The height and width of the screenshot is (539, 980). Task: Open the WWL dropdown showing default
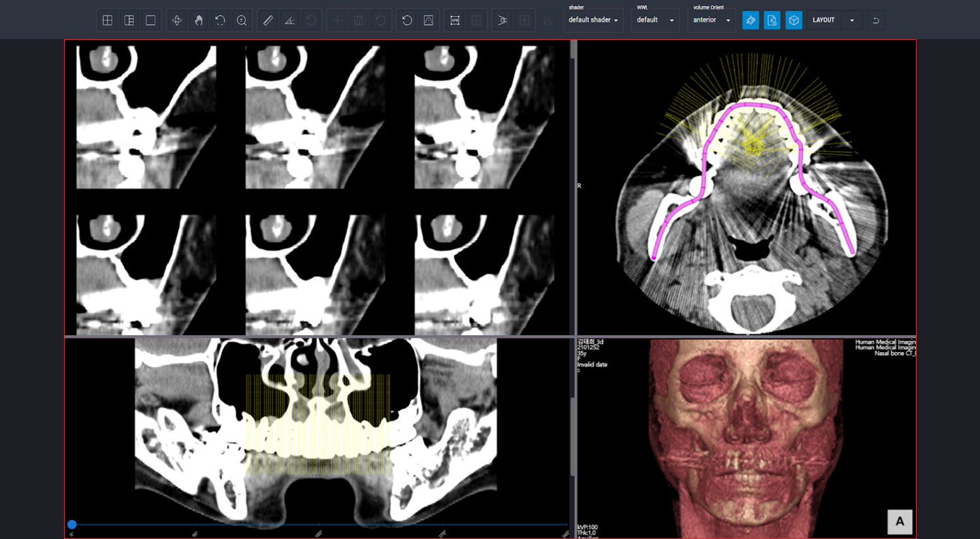(655, 20)
